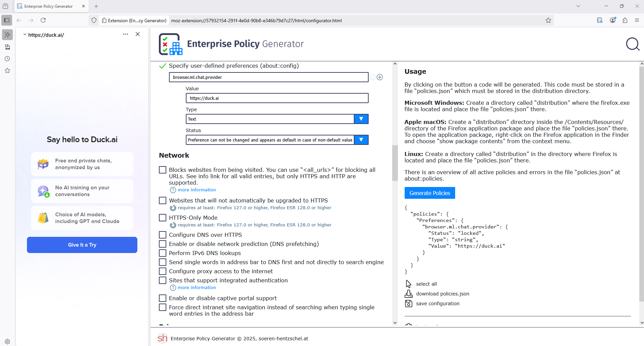Open the search magnifier in the header

[633, 44]
